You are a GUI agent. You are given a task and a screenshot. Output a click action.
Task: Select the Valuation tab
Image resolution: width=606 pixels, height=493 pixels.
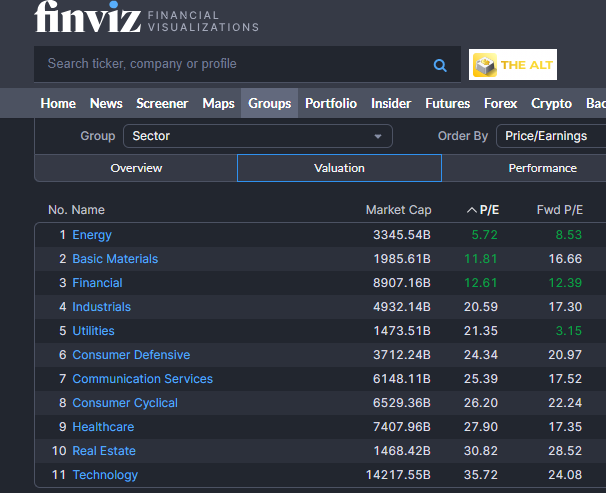[x=339, y=168]
